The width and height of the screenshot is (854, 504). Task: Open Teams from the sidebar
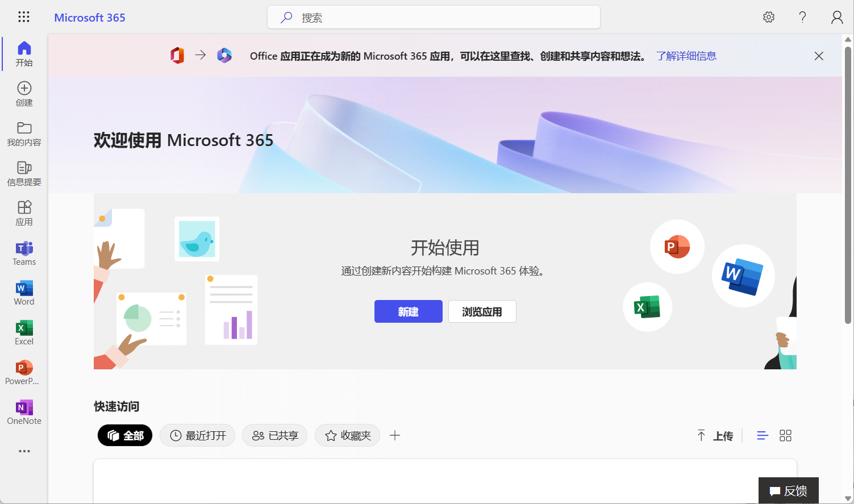(x=24, y=253)
